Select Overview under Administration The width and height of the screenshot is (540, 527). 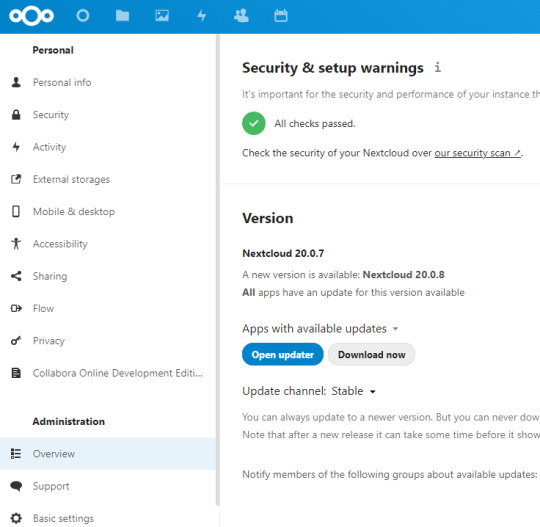click(108, 454)
